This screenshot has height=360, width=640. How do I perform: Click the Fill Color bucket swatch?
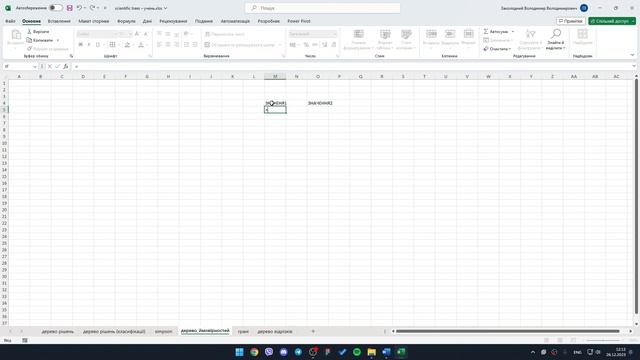(127, 44)
